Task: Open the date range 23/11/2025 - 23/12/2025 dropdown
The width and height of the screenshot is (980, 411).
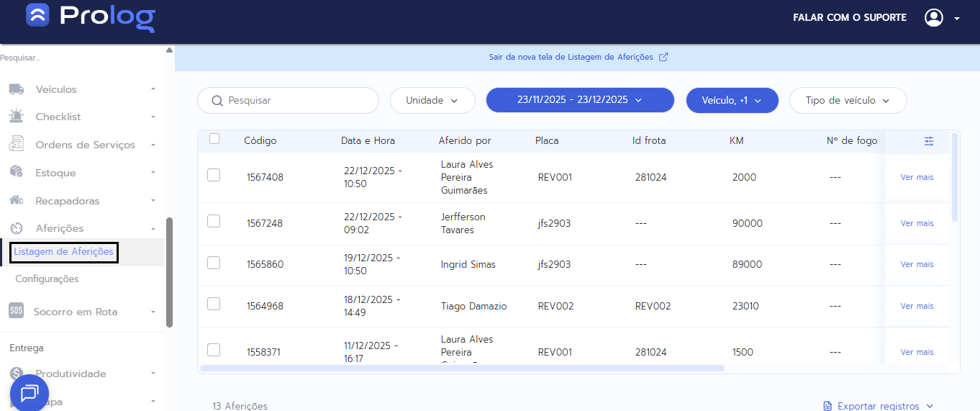Action: point(579,101)
